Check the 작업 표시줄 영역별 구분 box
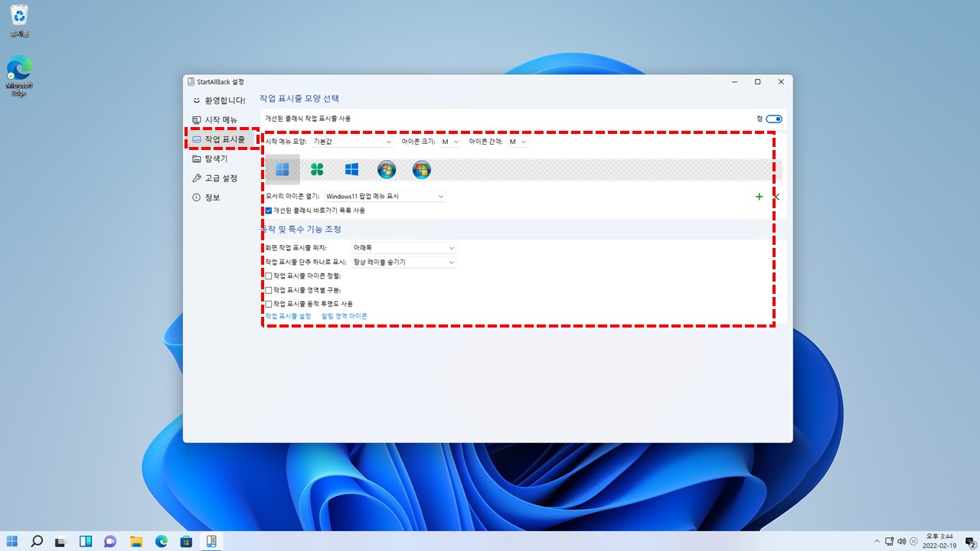The width and height of the screenshot is (980, 551). 269,290
